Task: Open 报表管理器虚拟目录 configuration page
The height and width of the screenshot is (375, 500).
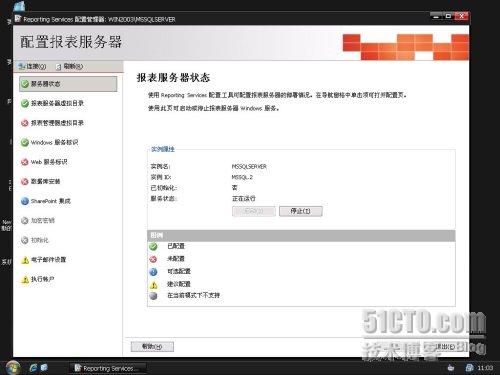Action: tap(52, 123)
